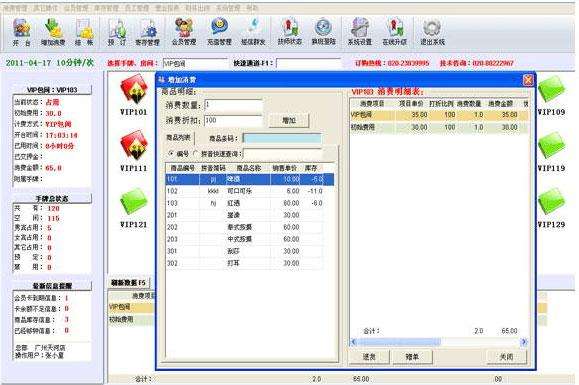Click the 增加 button
Viewport: 579px width, 385px height.
289,120
